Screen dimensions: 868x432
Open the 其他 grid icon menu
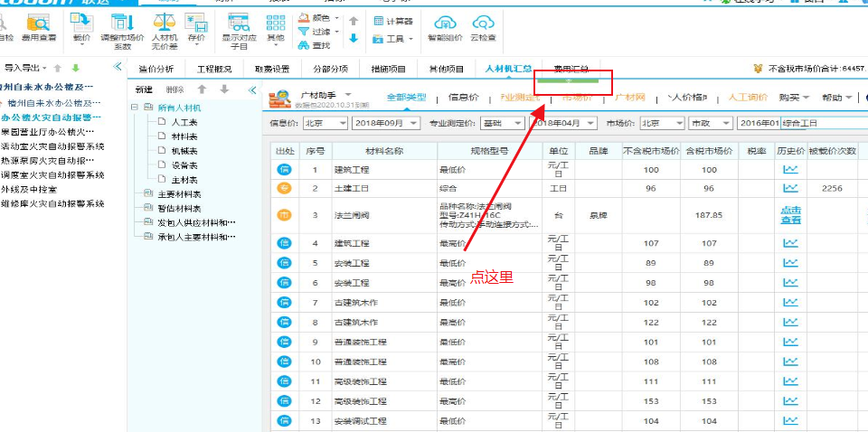pyautogui.click(x=276, y=28)
